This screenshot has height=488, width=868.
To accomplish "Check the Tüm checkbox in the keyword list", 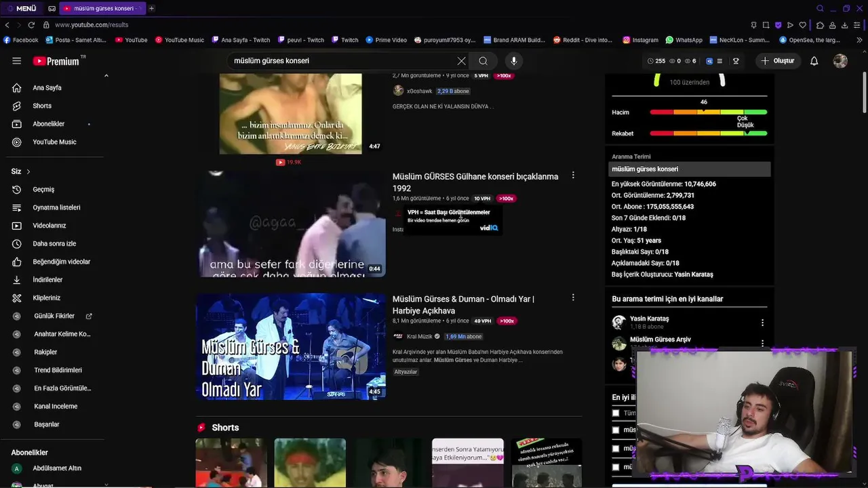I will click(x=616, y=413).
